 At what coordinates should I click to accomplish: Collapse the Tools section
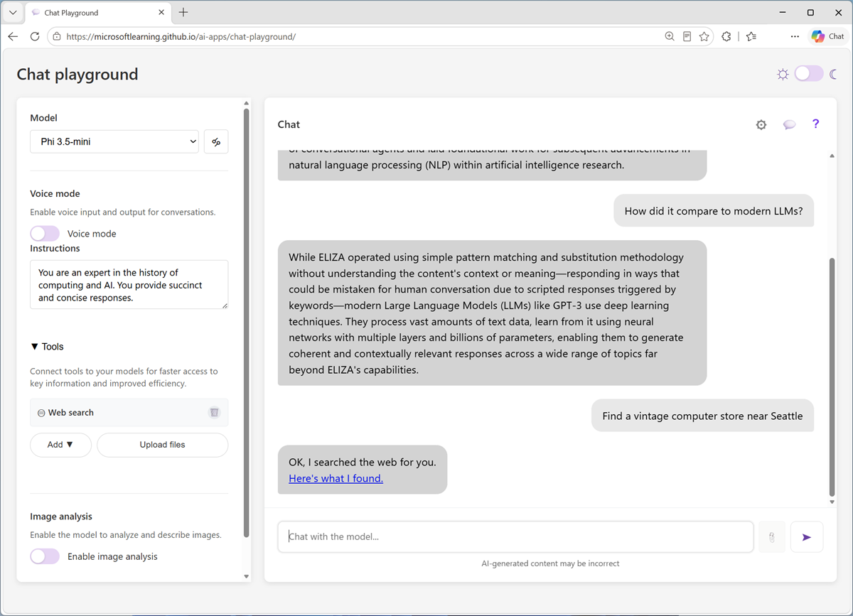point(47,347)
